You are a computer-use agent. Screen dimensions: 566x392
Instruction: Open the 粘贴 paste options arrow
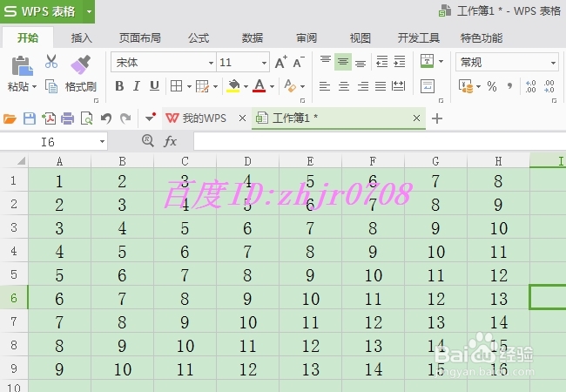pyautogui.click(x=34, y=86)
